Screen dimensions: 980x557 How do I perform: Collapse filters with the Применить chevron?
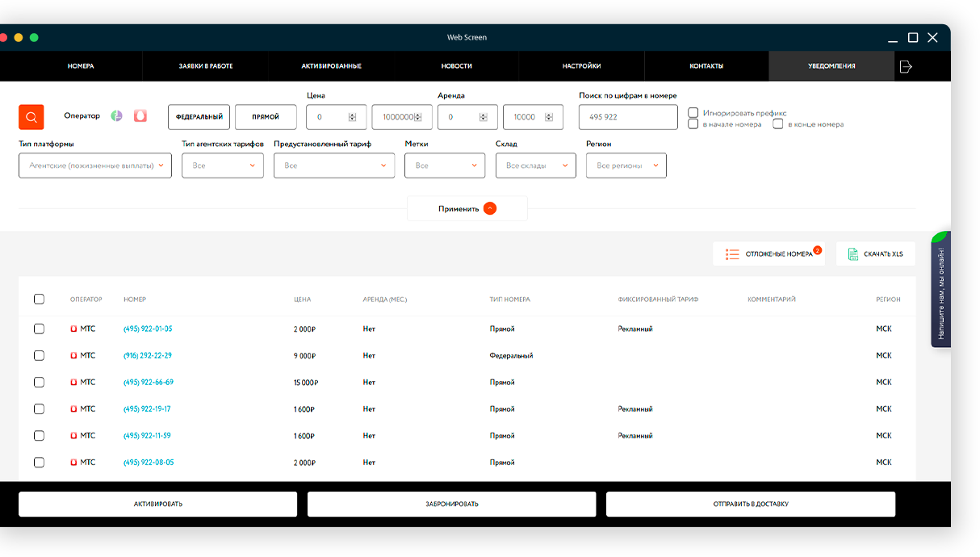[x=490, y=208]
